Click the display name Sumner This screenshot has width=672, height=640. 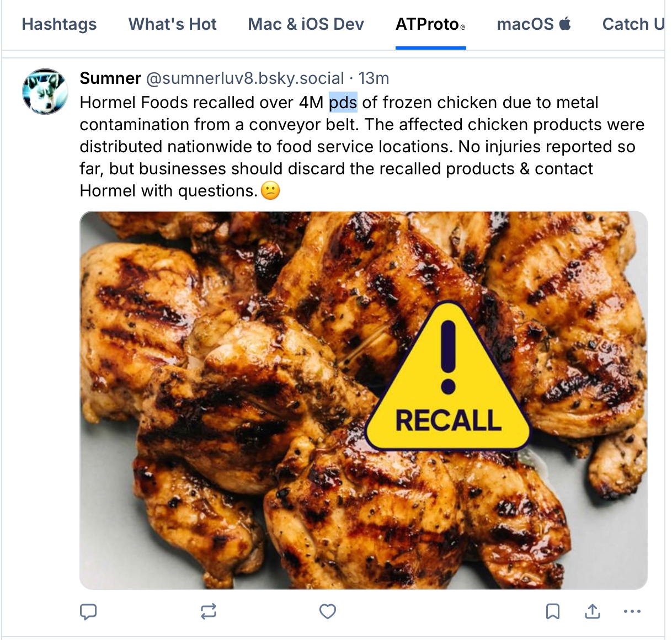point(110,78)
